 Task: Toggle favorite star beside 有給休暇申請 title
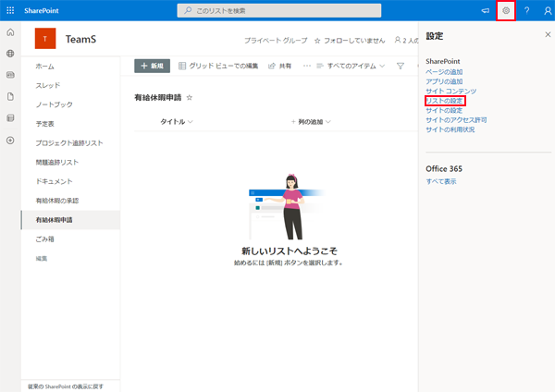pos(190,97)
